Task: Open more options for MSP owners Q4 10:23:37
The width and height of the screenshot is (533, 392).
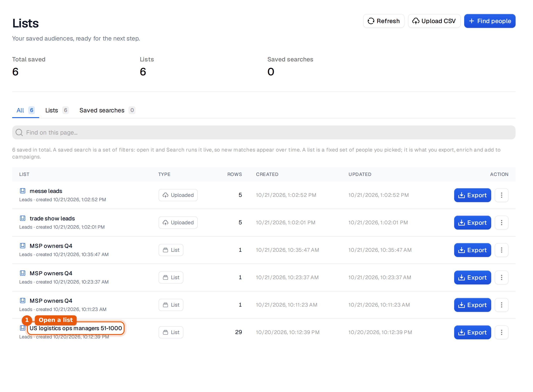Action: pyautogui.click(x=501, y=277)
